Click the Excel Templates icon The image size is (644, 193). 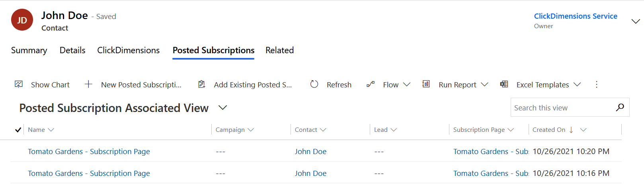pos(504,84)
